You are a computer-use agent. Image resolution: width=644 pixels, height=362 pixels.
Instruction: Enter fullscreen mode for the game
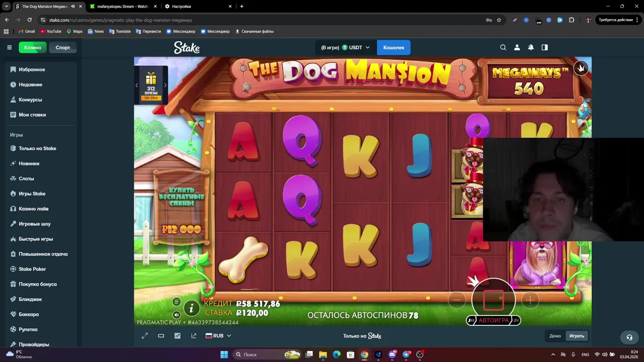pos(145,336)
